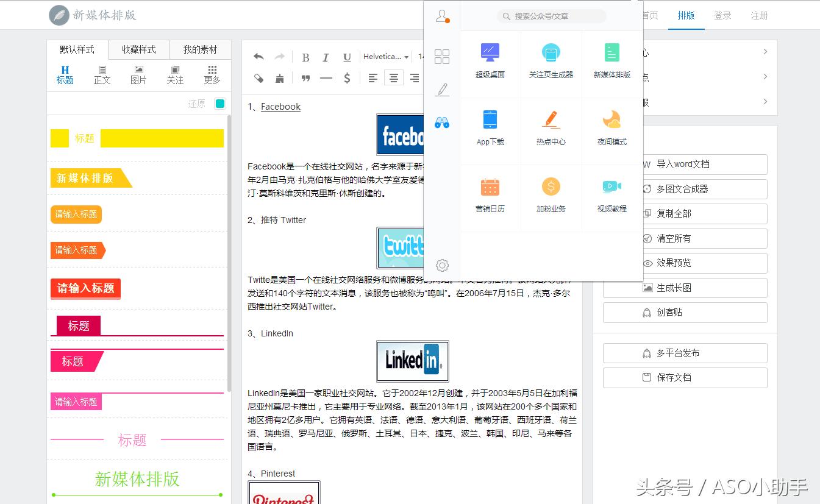This screenshot has height=504, width=820.
Task: Toggle underline formatting in the editor
Action: pyautogui.click(x=346, y=57)
